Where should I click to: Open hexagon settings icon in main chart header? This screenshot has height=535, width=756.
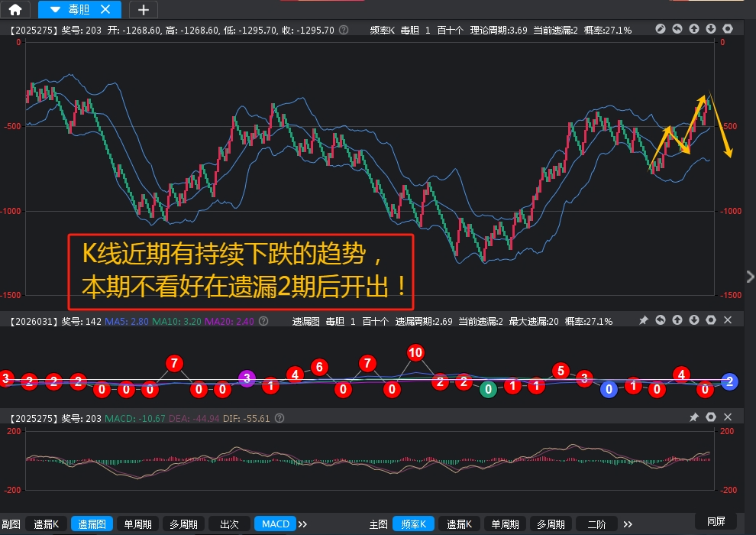click(x=728, y=29)
